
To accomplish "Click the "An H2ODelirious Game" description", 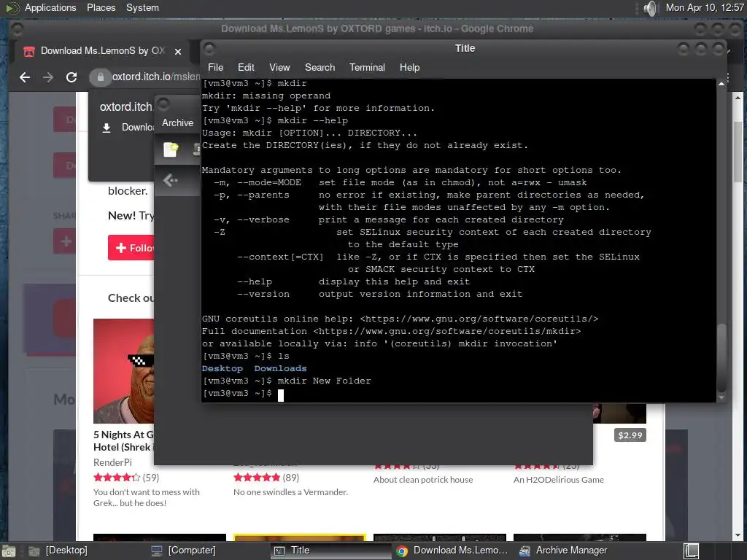I will pos(558,480).
